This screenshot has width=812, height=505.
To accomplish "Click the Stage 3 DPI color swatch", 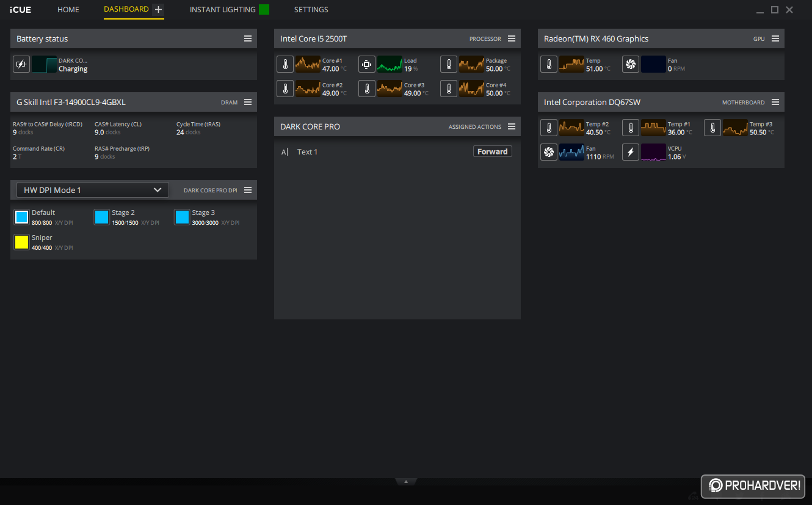I will [x=182, y=217].
